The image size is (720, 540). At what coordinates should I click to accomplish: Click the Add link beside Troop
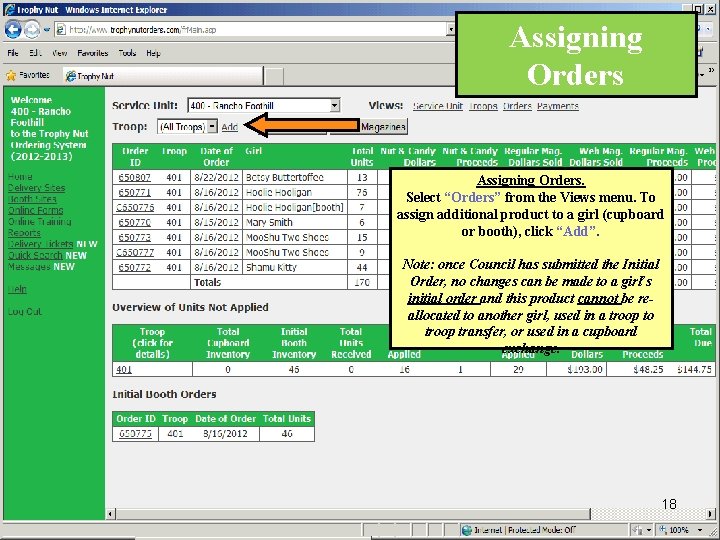pyautogui.click(x=230, y=127)
